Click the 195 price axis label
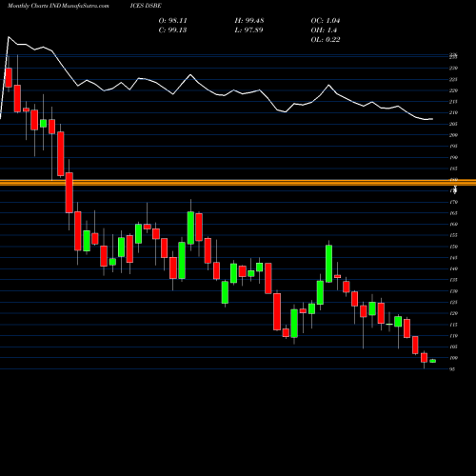476x476 pixels. point(453,147)
